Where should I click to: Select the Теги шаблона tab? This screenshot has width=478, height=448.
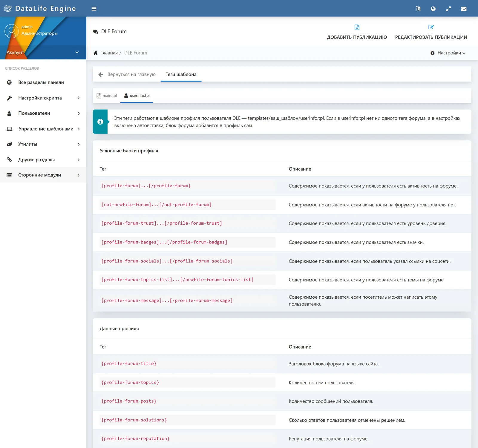coord(181,74)
